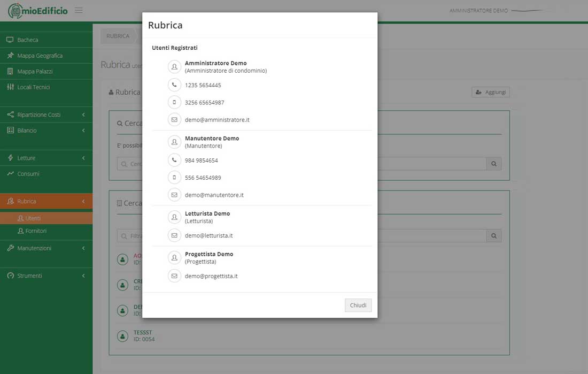
Task: Expand the Bilancio sidebar submenu
Action: [x=46, y=131]
